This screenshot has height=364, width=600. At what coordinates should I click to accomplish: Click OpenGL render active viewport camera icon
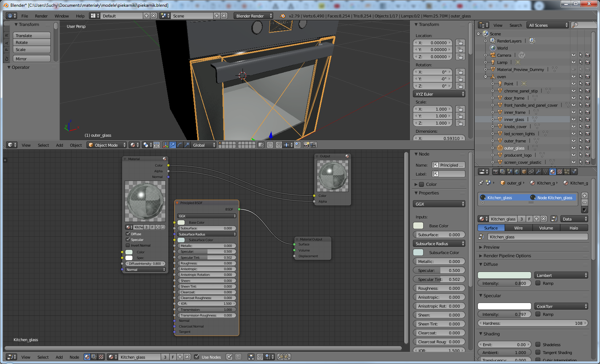point(306,145)
